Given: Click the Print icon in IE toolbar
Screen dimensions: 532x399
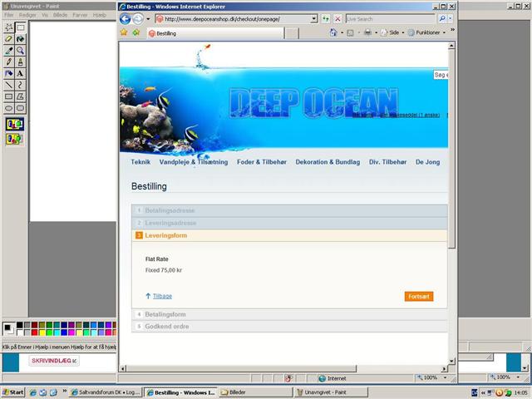Looking at the screenshot, I should 367,32.
